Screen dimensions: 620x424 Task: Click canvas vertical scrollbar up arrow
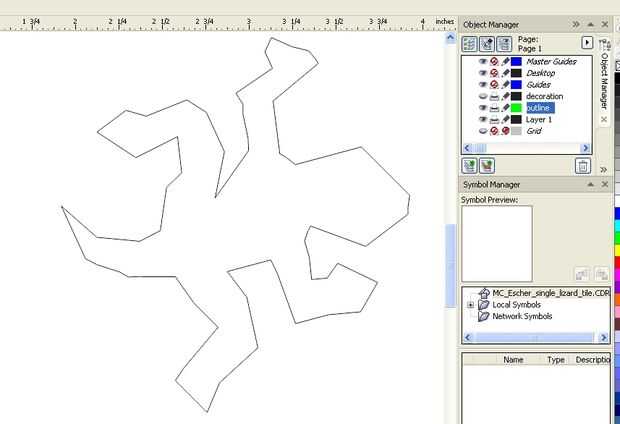[450, 38]
